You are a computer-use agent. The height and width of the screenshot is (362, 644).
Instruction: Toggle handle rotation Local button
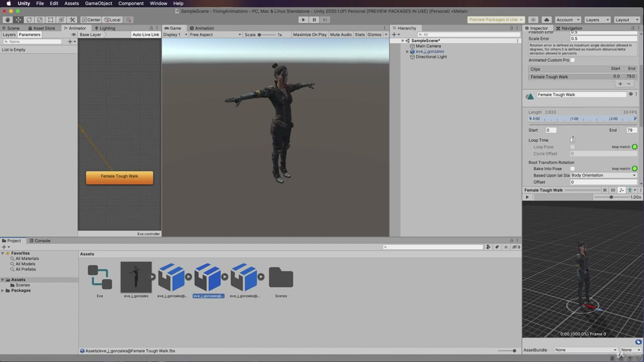[112, 20]
